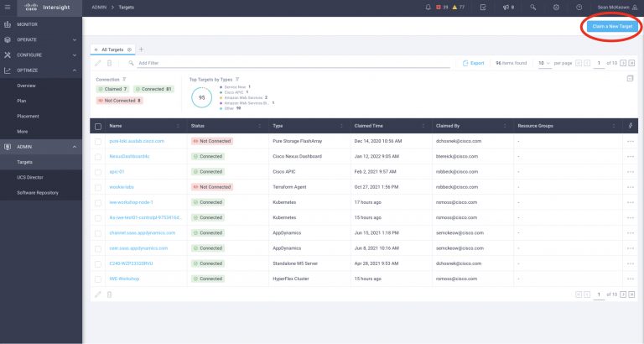Click the search magnifier in top bar
644x344 pixels.
pos(534,7)
